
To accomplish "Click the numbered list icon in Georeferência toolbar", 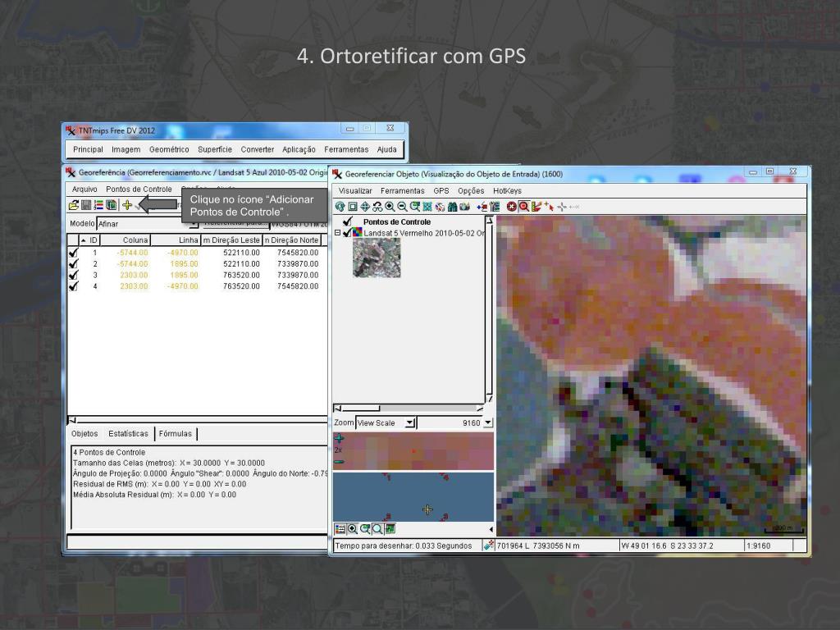I will click(98, 205).
